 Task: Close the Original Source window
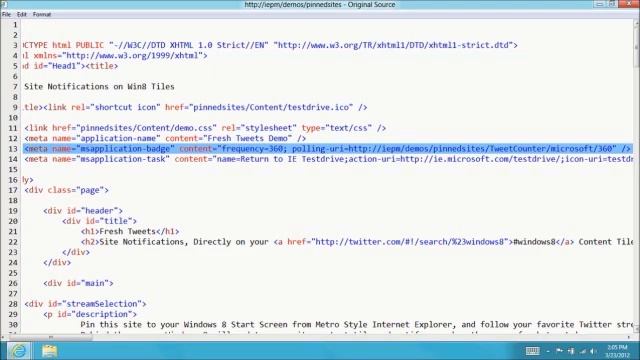629,4
